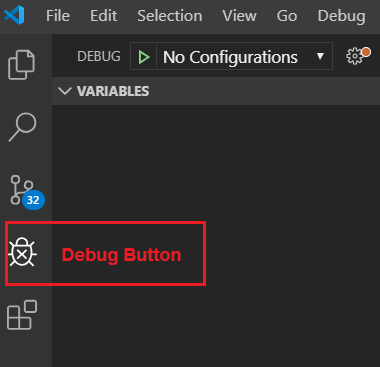Start debugging with the green play arrow

pos(144,57)
